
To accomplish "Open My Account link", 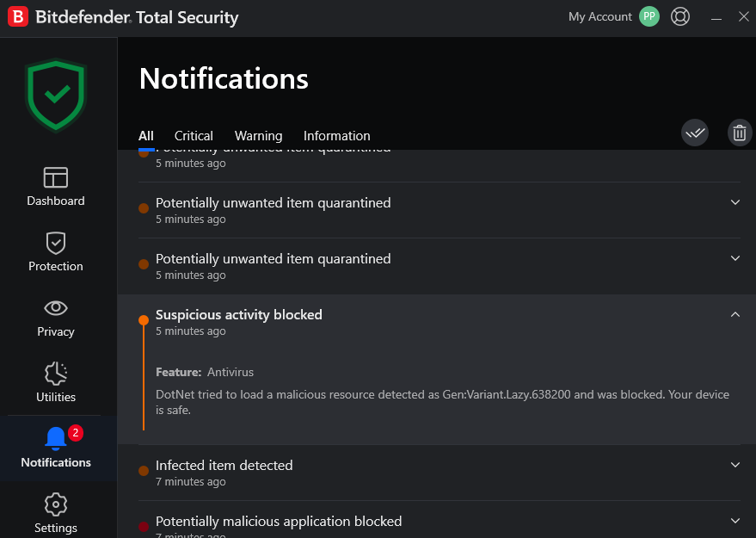I will click(x=599, y=16).
